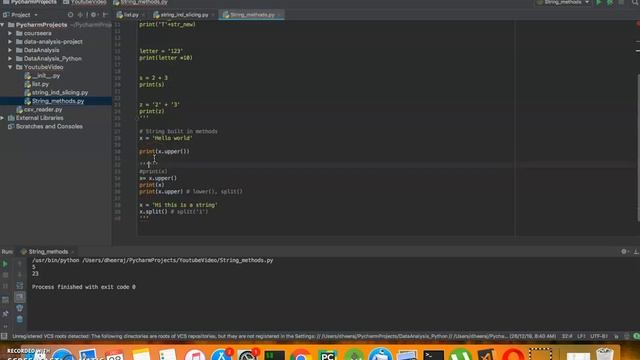
Task: Click the 32:4 cursor position indicator
Action: pyautogui.click(x=567, y=336)
